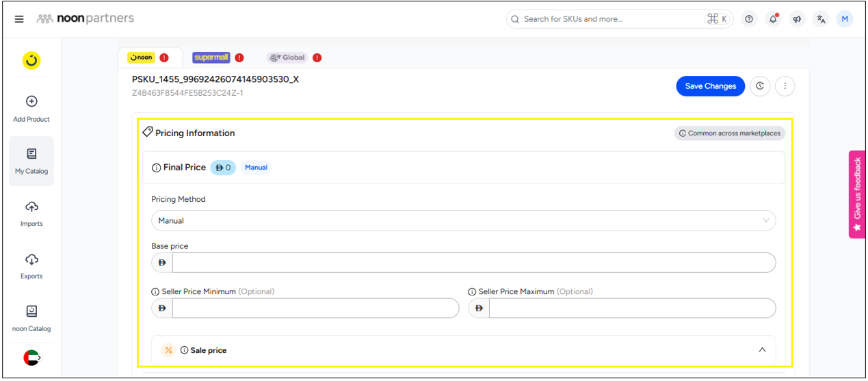Open the user profile avatar M
868x381 pixels.
coord(845,19)
